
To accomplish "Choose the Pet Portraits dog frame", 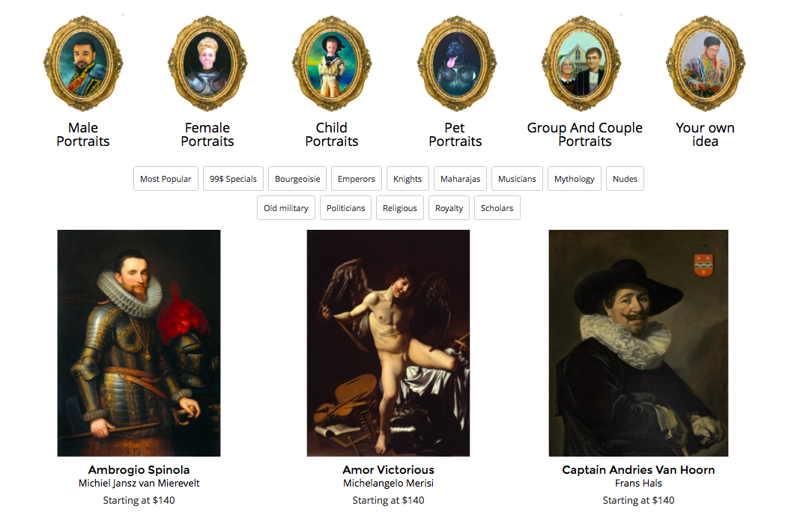I will [456, 64].
